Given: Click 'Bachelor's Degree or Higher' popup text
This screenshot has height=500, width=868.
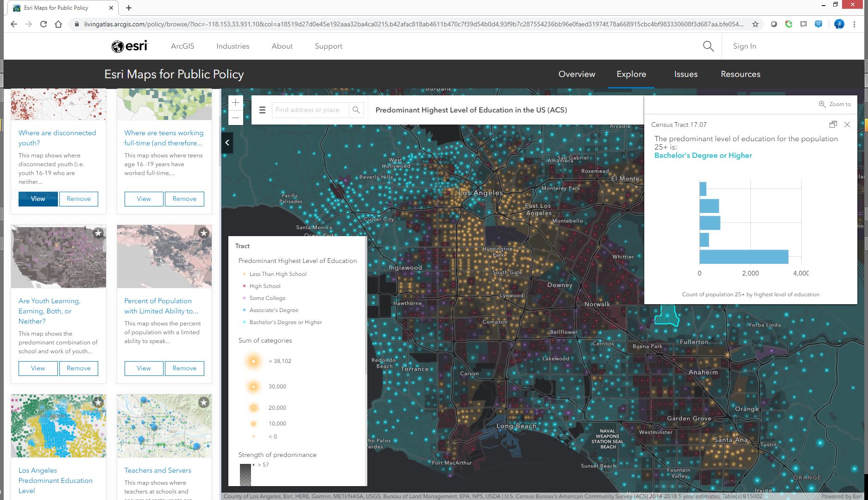Looking at the screenshot, I should [x=703, y=156].
